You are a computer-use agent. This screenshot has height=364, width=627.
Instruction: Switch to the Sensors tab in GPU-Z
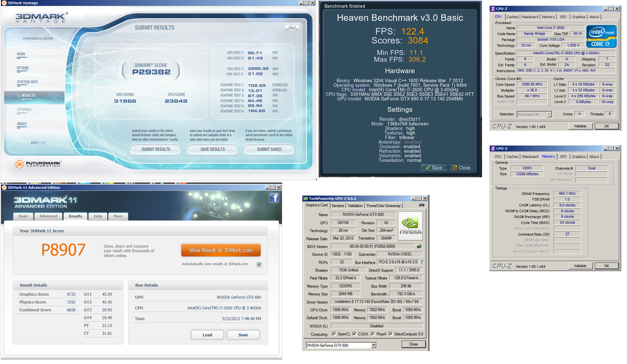(338, 206)
